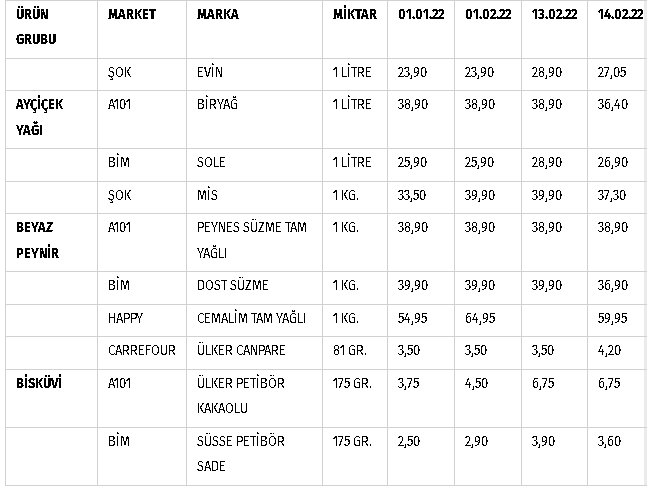Select the MİKTAR column header
The width and height of the screenshot is (647, 486).
(355, 16)
